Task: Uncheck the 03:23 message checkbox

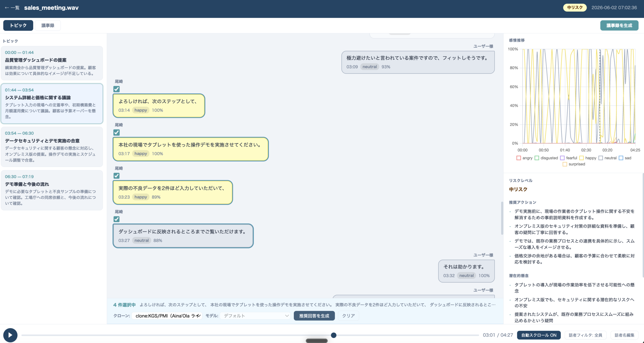Action: point(116,176)
